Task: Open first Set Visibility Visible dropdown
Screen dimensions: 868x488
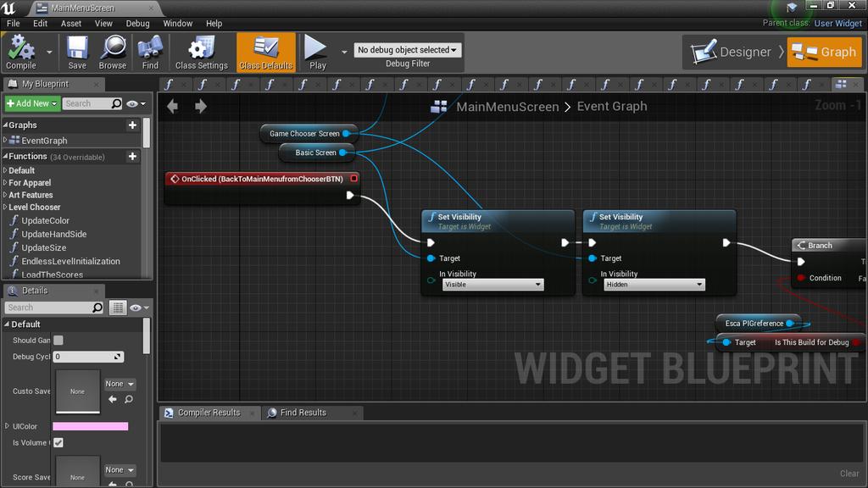Action: click(x=492, y=285)
